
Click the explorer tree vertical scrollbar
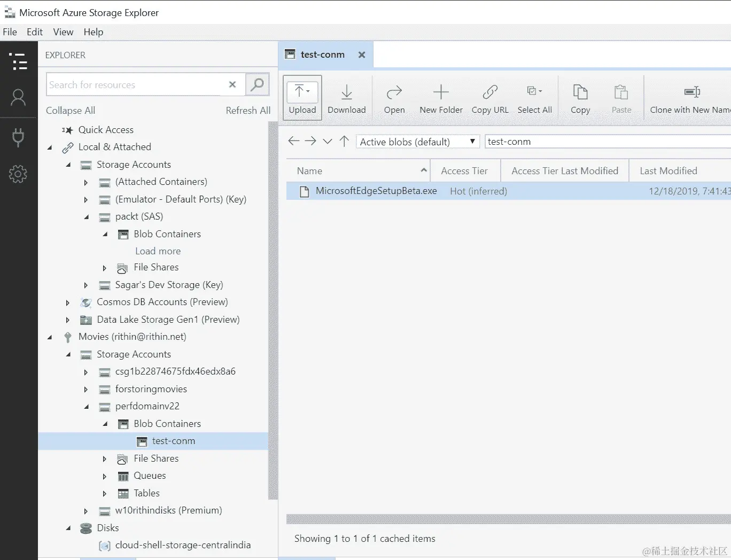[273, 310]
